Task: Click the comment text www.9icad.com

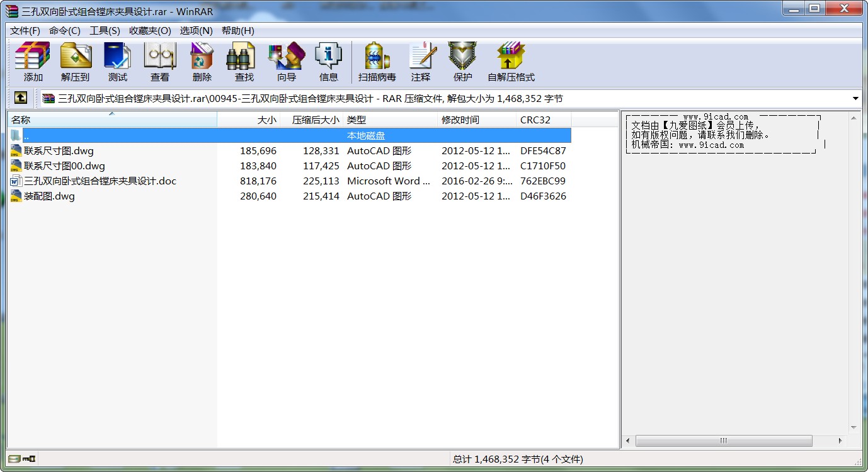Action: click(x=716, y=116)
